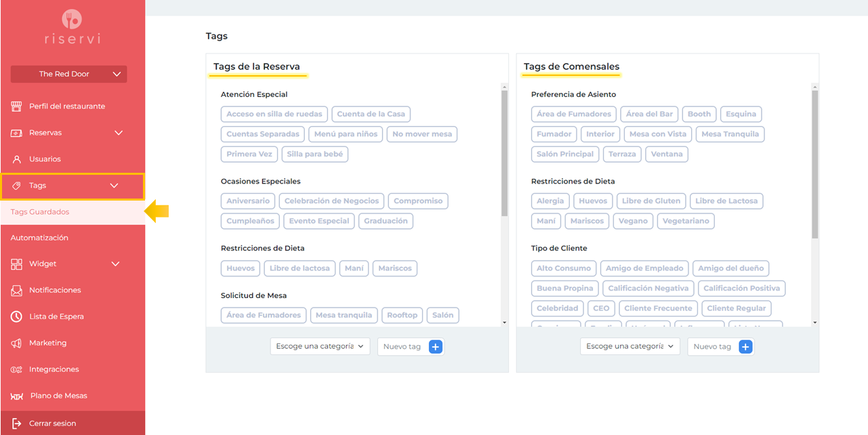Select Tags Guardados submenu item
The image size is (868, 435).
73,212
